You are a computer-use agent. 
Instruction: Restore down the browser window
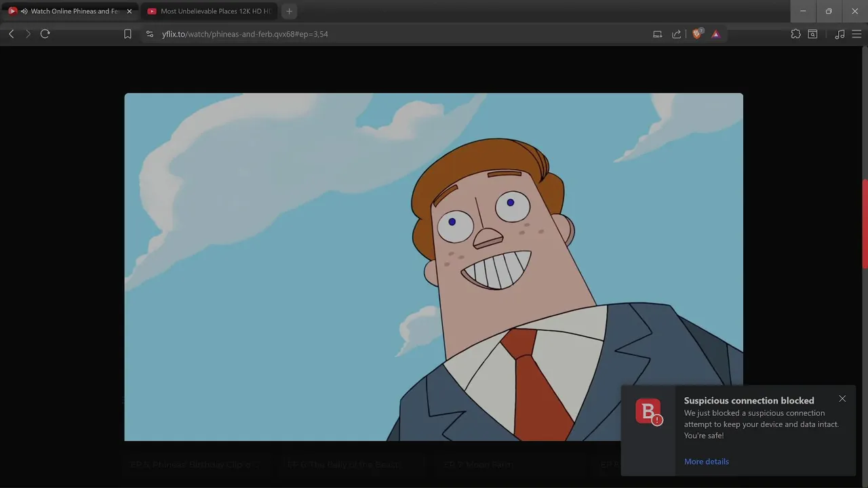coord(829,12)
